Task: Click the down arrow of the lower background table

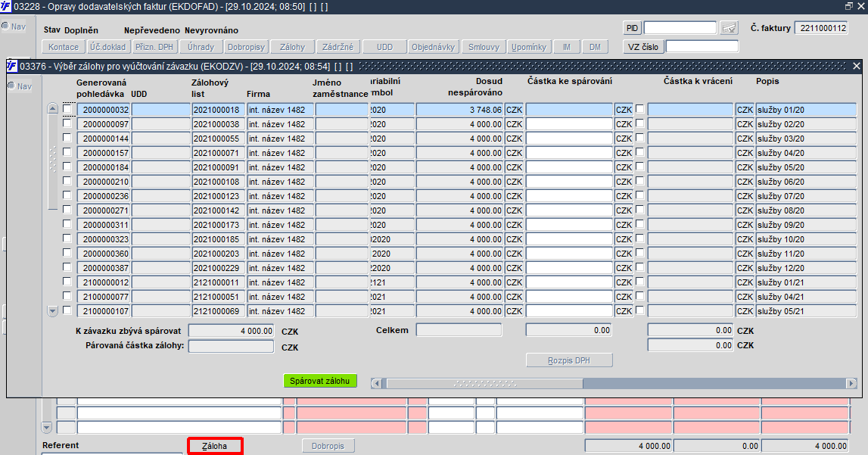Action: click(46, 427)
